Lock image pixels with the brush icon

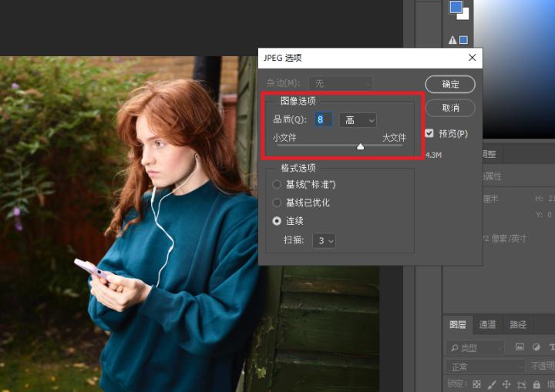492,384
